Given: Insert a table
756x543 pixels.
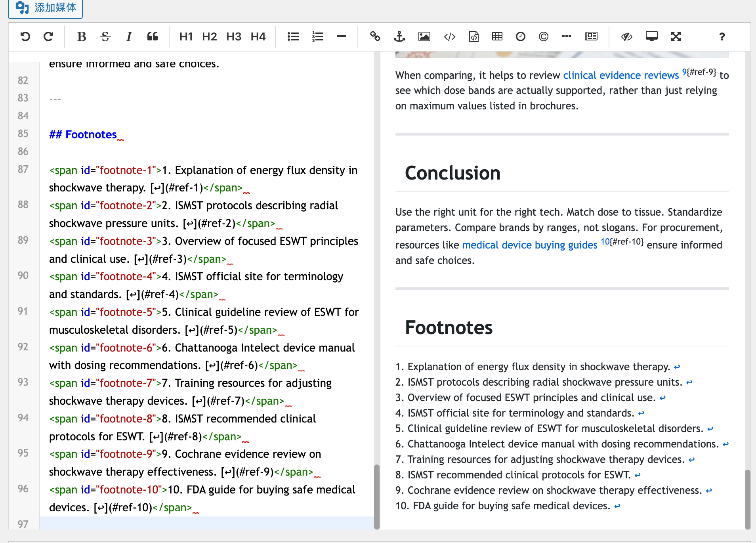Looking at the screenshot, I should 497,37.
